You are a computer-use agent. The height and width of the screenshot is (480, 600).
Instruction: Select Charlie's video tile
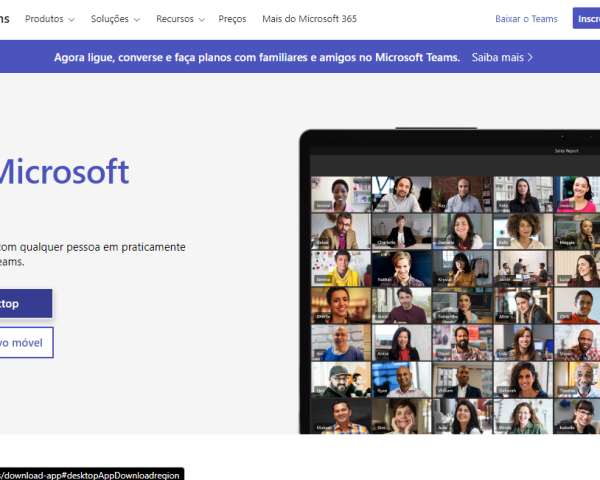point(341,305)
